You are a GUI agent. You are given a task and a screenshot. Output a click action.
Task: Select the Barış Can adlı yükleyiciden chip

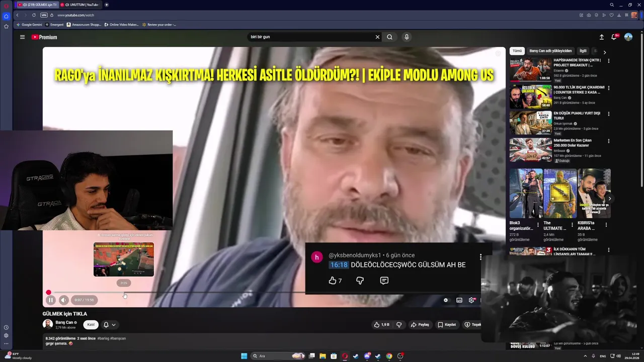click(550, 51)
